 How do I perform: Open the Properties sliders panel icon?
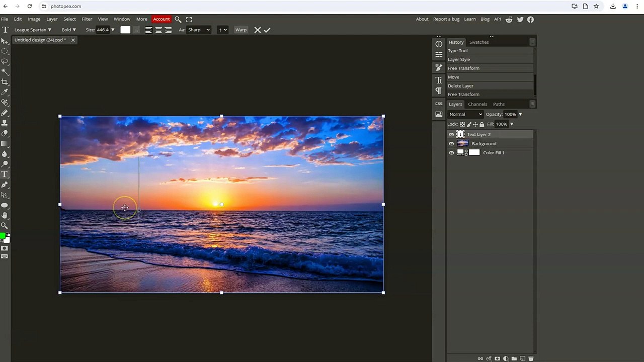click(439, 54)
